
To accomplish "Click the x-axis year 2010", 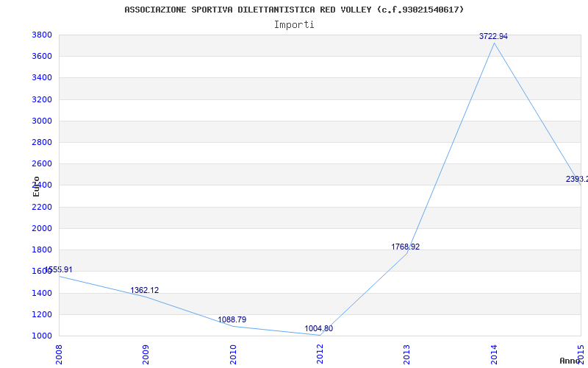I will pyautogui.click(x=233, y=355).
